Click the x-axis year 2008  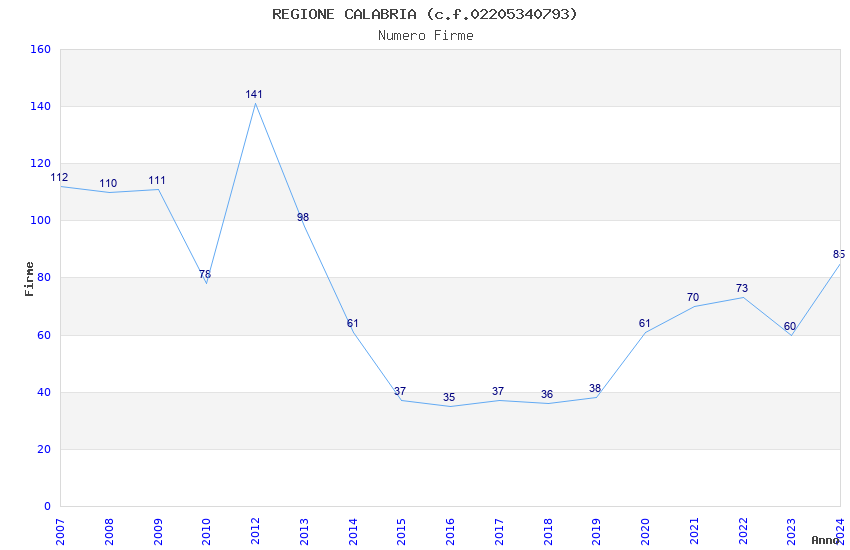(109, 532)
